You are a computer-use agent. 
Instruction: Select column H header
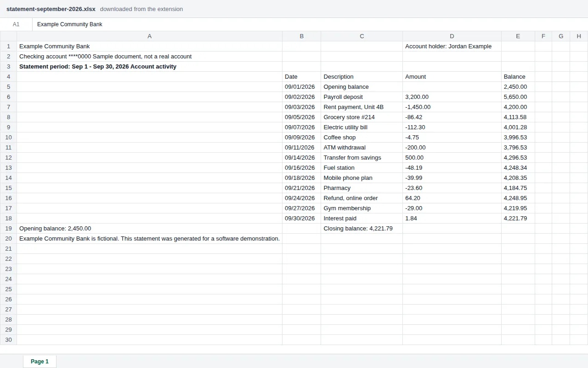coord(579,36)
